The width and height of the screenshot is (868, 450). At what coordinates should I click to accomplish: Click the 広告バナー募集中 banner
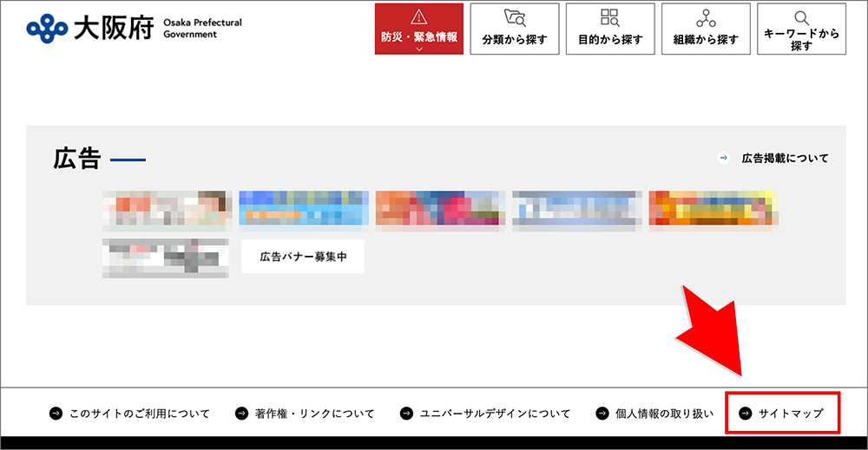coord(303,257)
